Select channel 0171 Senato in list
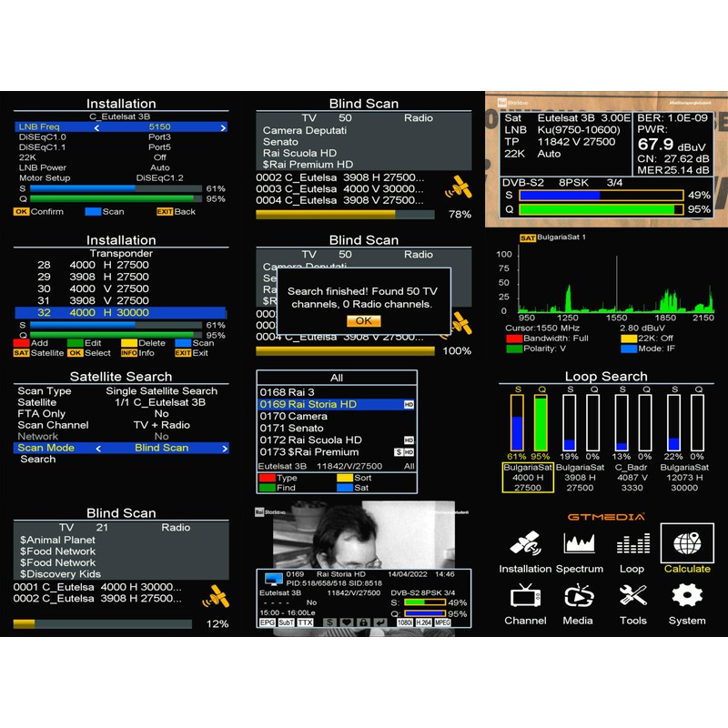This screenshot has width=728, height=728. tap(337, 428)
